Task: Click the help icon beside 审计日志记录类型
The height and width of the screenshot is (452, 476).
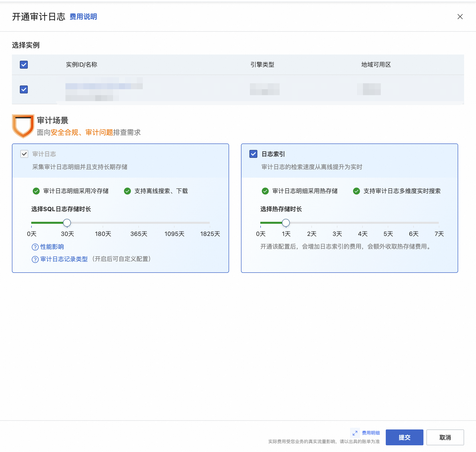Action: click(x=35, y=259)
